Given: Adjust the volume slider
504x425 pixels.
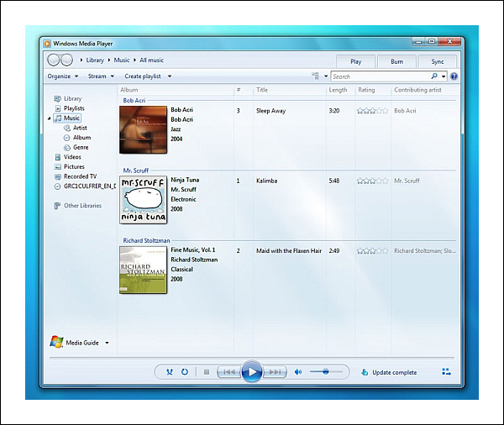Looking at the screenshot, I should 326,371.
